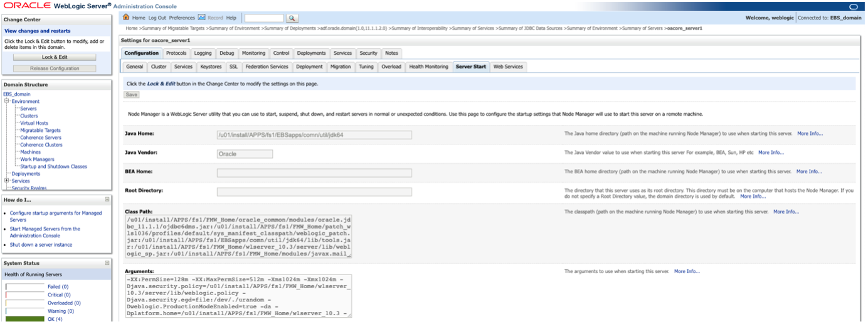Click the Home house icon

tap(126, 18)
